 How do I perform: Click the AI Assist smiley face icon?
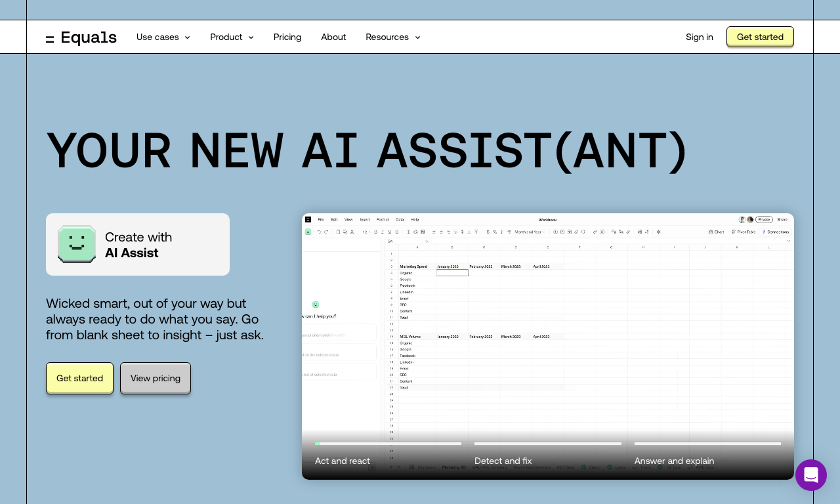pos(77,244)
